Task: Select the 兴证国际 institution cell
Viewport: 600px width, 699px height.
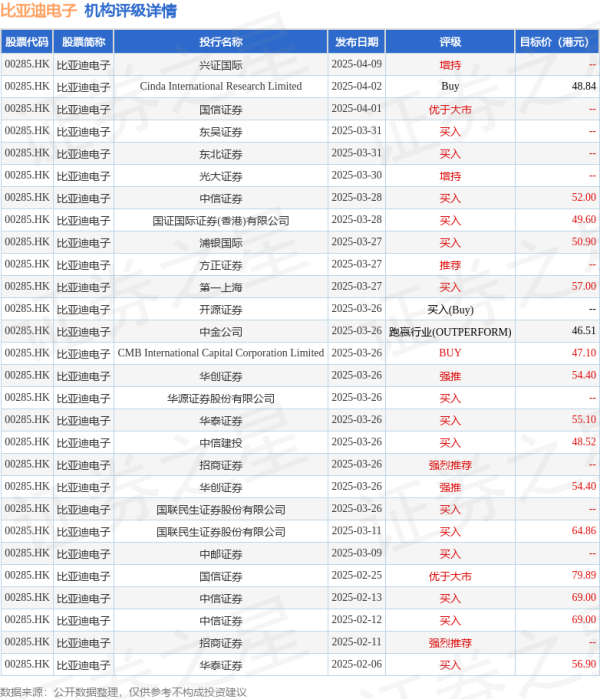Action: (x=221, y=65)
